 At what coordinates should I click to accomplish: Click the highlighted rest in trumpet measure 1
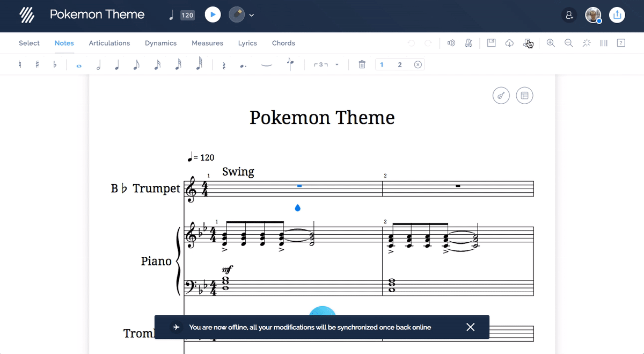click(299, 186)
